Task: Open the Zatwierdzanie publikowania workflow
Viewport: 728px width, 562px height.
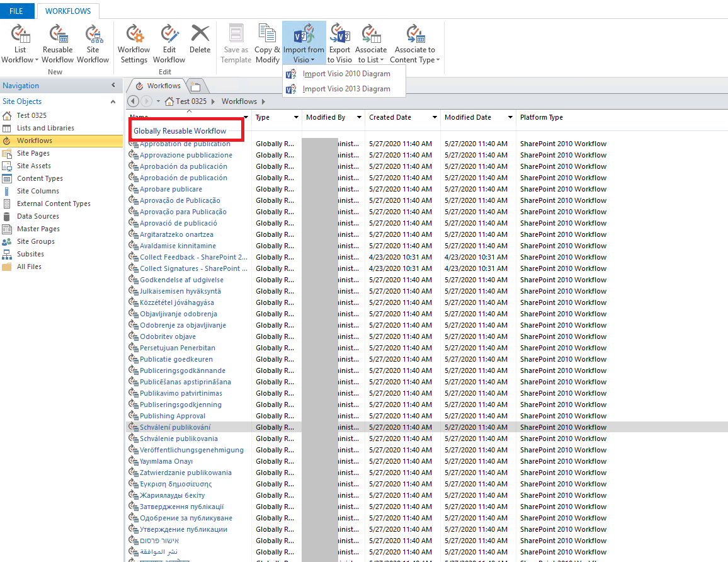Action: point(186,473)
